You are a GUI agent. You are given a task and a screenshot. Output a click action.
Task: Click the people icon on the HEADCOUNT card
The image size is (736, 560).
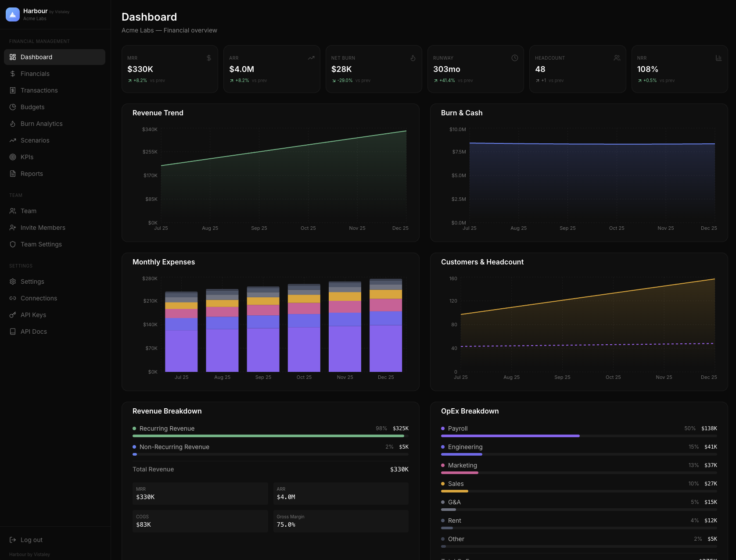617,57
